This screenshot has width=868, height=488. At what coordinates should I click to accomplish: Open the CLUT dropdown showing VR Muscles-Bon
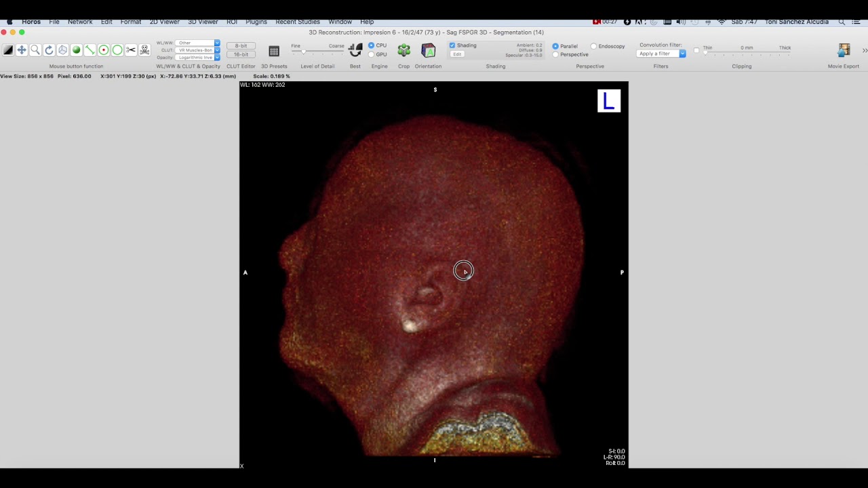click(197, 50)
